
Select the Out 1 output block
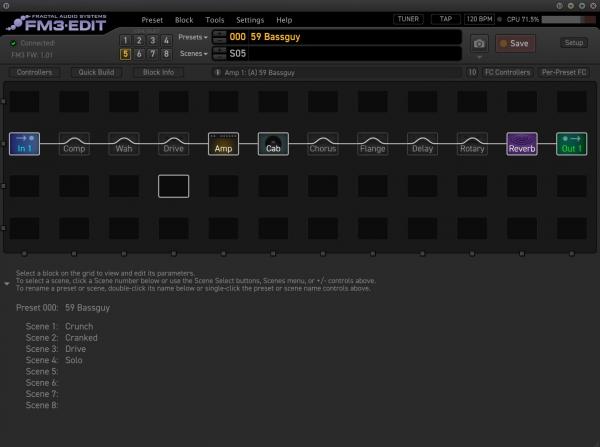point(571,144)
